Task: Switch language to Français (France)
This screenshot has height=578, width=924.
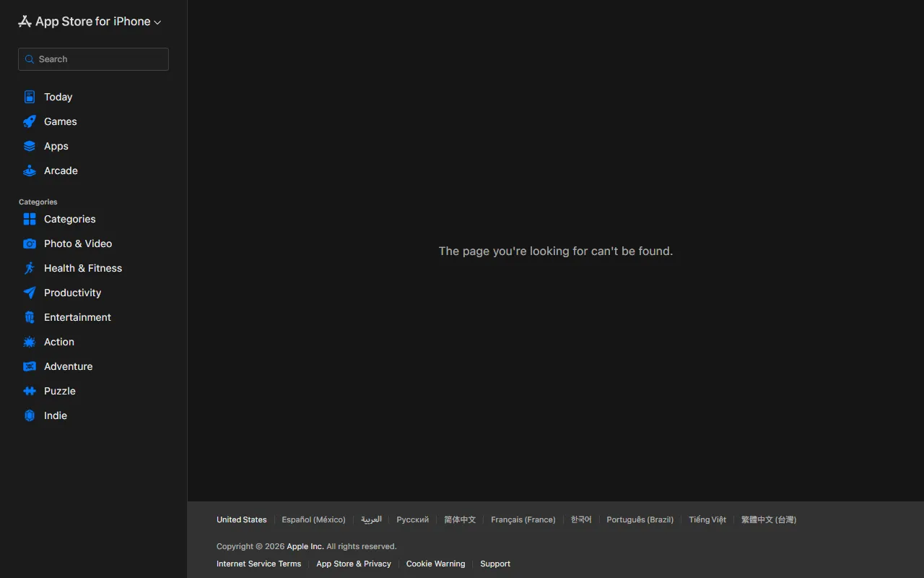Action: [x=523, y=519]
